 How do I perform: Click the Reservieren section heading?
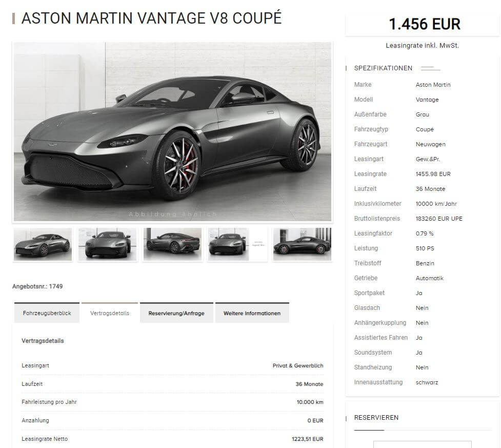pos(376,418)
